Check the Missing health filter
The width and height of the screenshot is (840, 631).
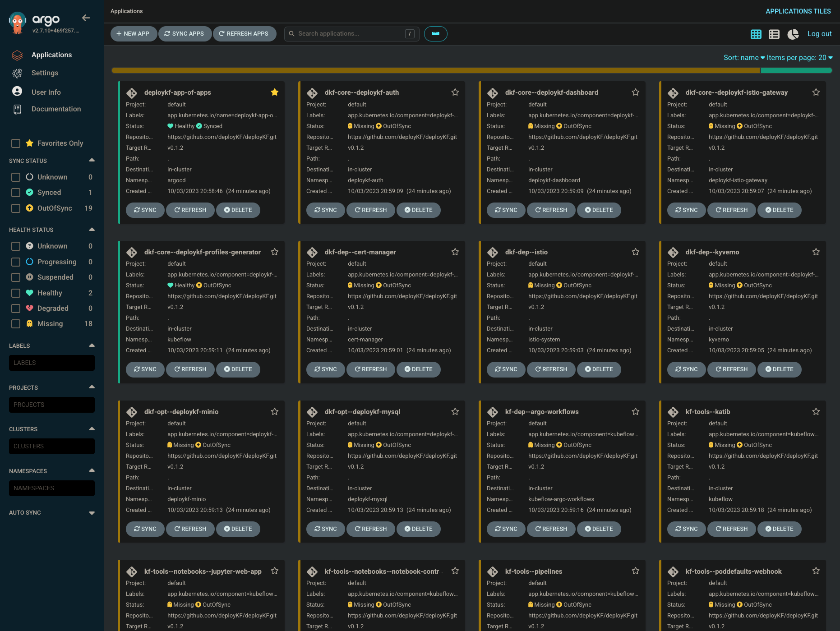pyautogui.click(x=16, y=324)
